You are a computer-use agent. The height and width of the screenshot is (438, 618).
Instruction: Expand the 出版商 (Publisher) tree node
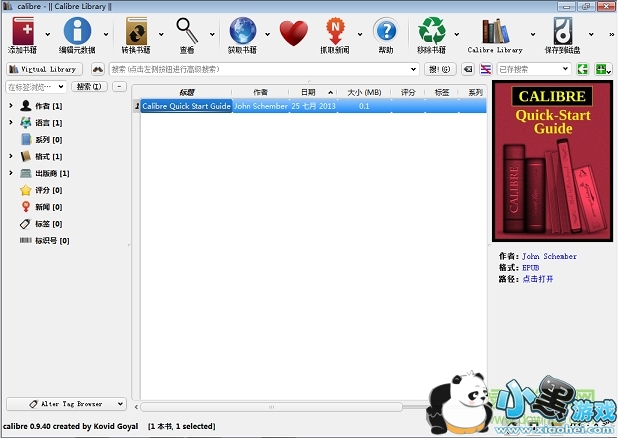pyautogui.click(x=11, y=173)
